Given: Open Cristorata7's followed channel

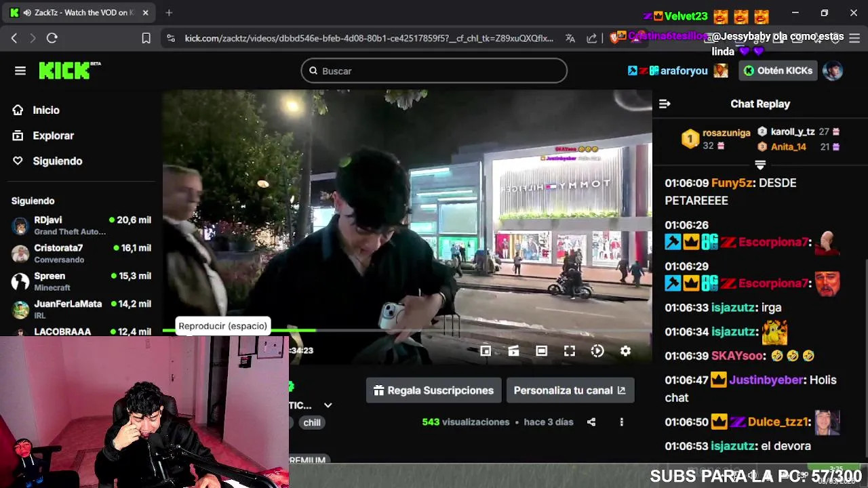Looking at the screenshot, I should [81, 253].
